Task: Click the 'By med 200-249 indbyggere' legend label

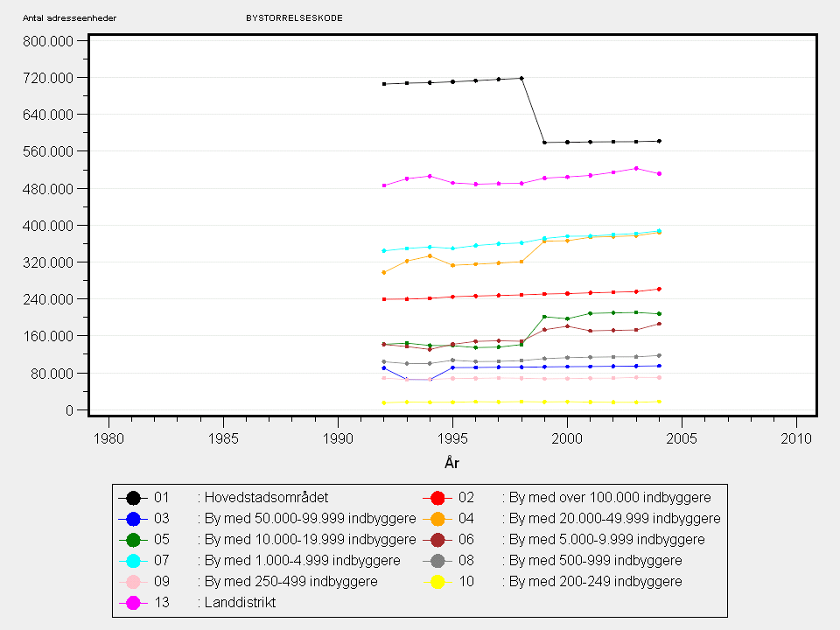Action: (595, 582)
